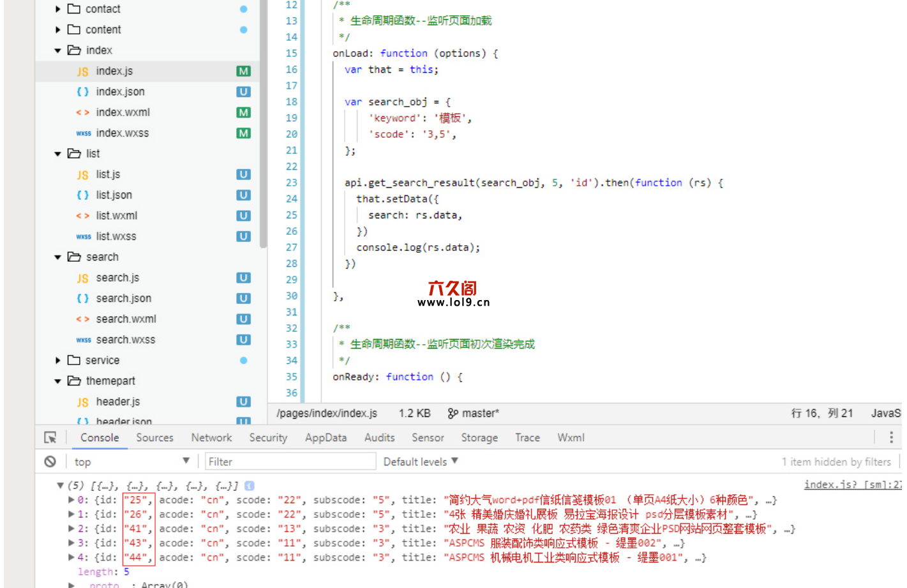Click the file tree vertical scrollbar
Image resolution: width=907 pixels, height=588 pixels.
(x=263, y=124)
